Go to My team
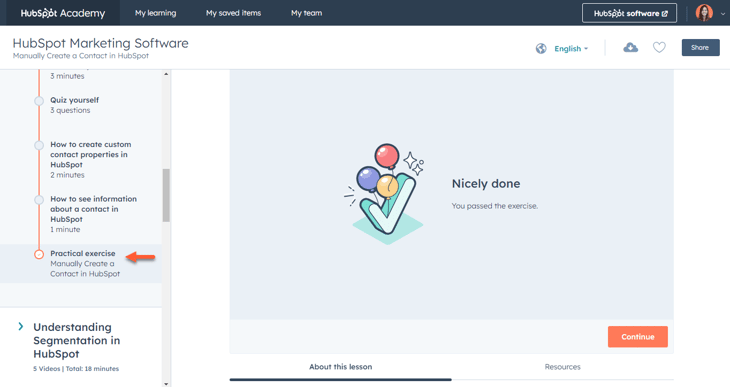730x387 pixels. [306, 13]
